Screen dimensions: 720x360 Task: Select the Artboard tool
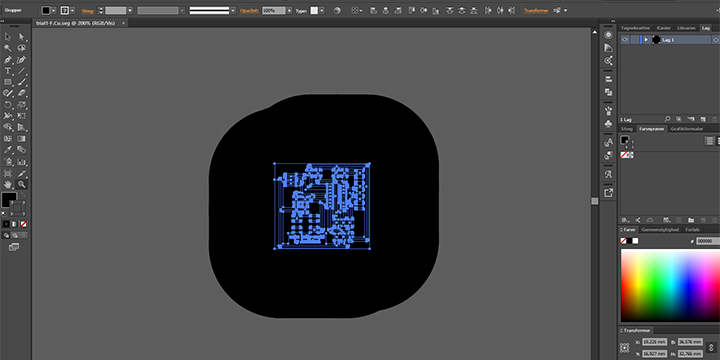8,173
